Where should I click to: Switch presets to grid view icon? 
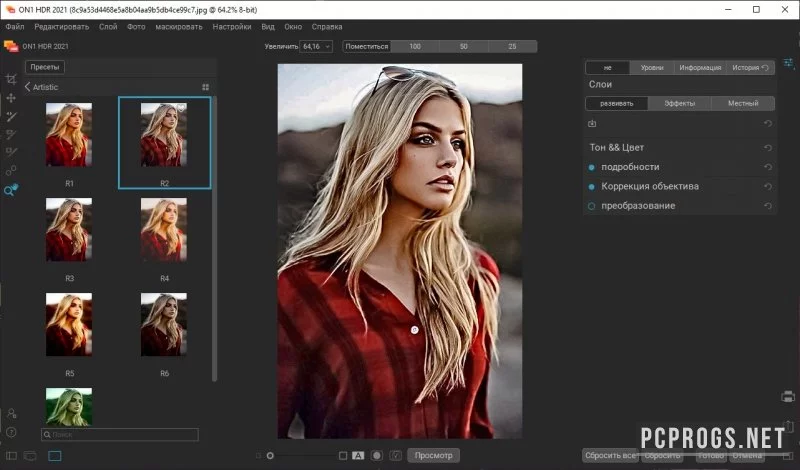(206, 87)
